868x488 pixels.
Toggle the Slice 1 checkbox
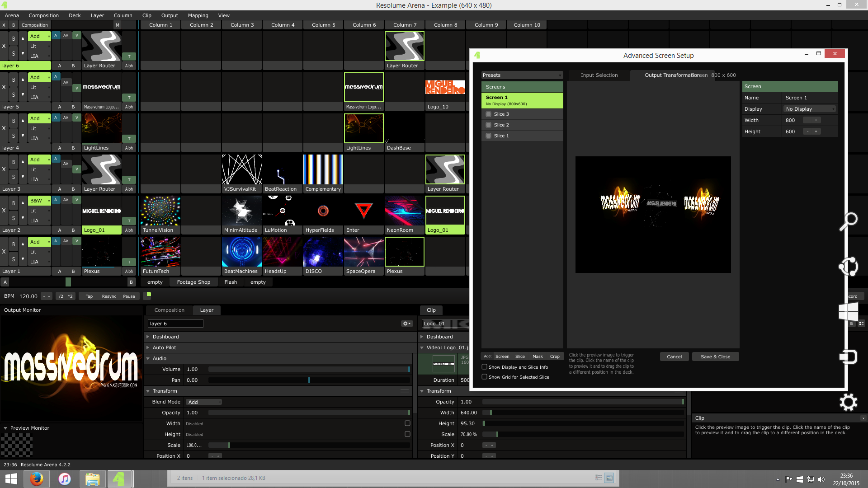(x=488, y=136)
